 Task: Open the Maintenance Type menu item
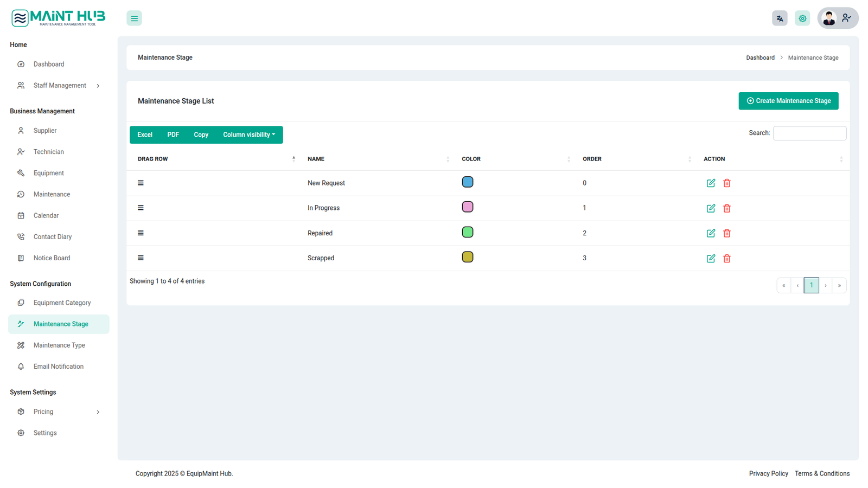click(x=59, y=345)
